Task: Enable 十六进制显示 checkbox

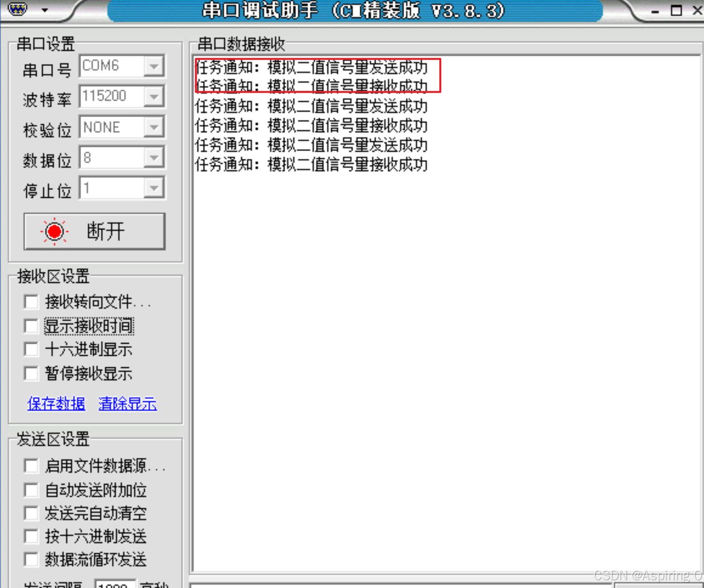Action: pyautogui.click(x=31, y=349)
